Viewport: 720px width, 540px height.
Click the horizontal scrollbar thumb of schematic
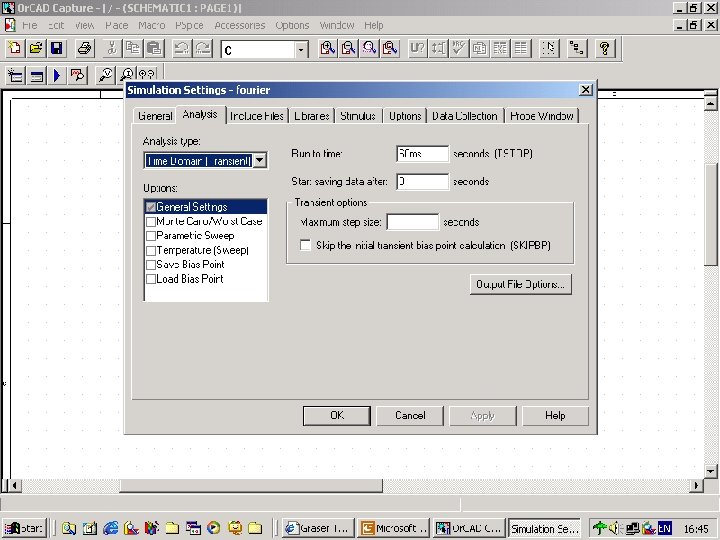pos(251,485)
